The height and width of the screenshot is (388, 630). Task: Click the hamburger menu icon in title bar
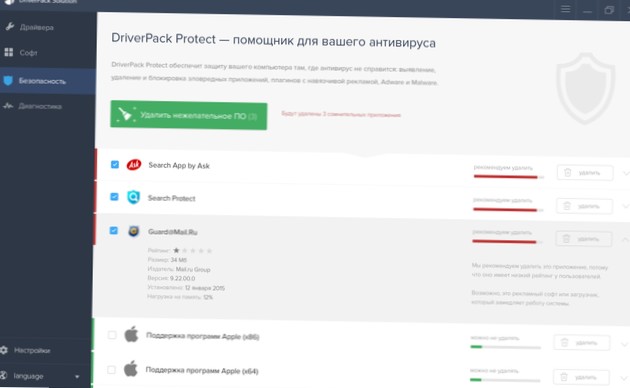[x=566, y=9]
